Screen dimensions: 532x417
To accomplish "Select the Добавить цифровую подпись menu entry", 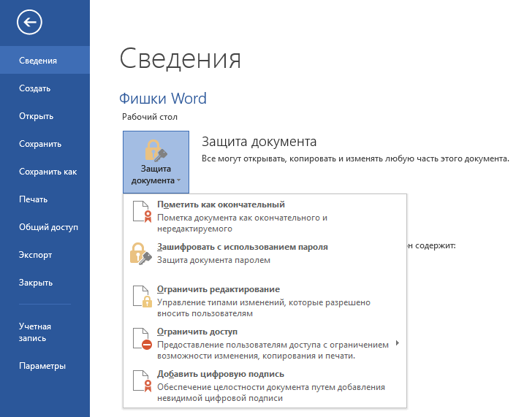I will pyautogui.click(x=265, y=386).
